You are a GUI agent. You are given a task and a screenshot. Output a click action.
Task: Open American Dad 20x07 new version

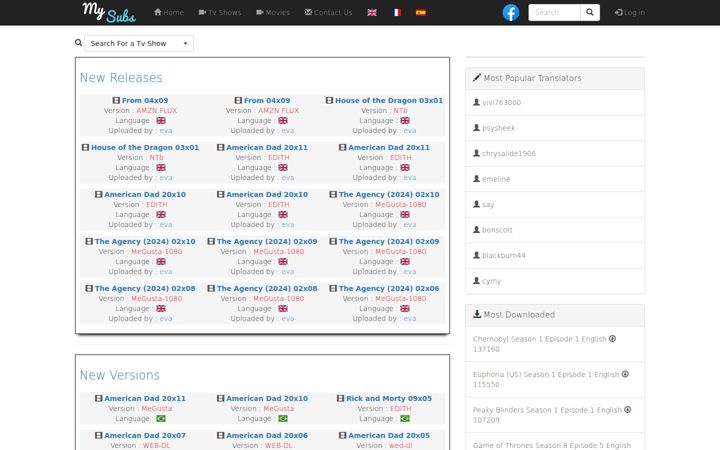click(145, 435)
